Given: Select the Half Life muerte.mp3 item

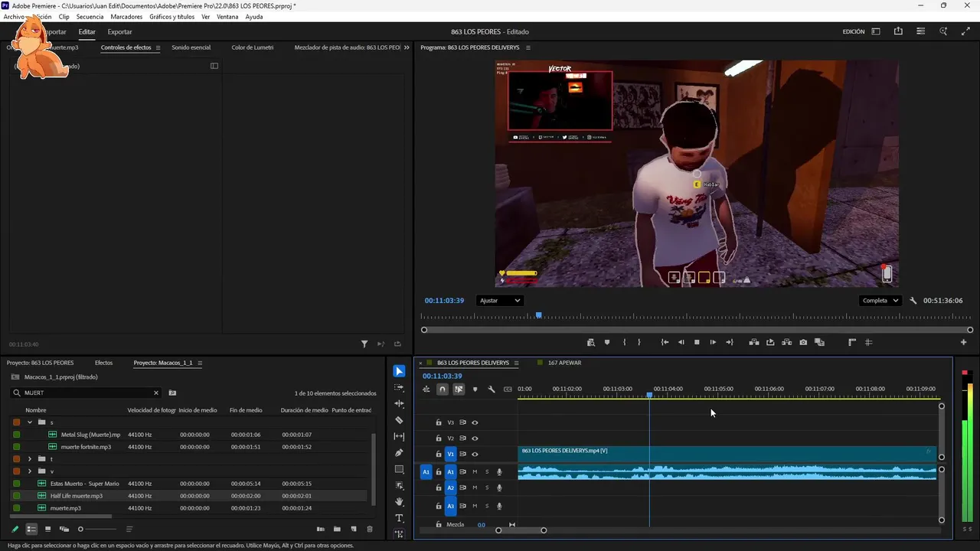Looking at the screenshot, I should [x=77, y=496].
